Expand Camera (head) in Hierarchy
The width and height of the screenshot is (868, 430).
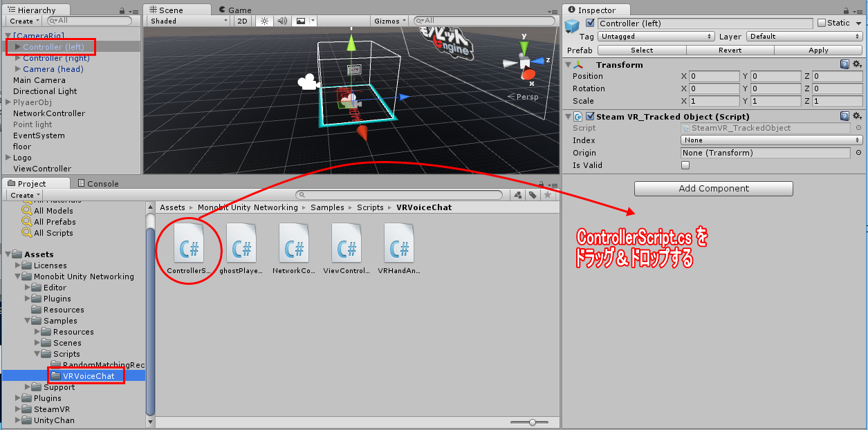[18, 69]
